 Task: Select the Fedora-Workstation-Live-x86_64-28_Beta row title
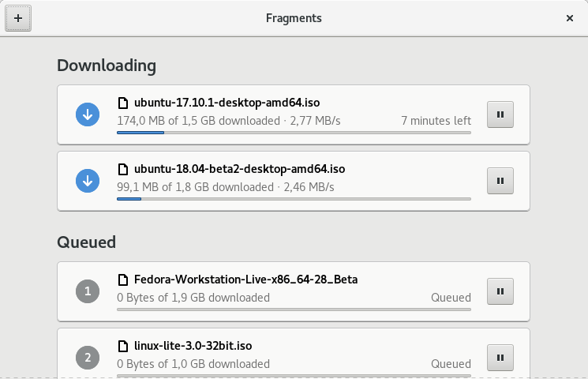pos(245,280)
